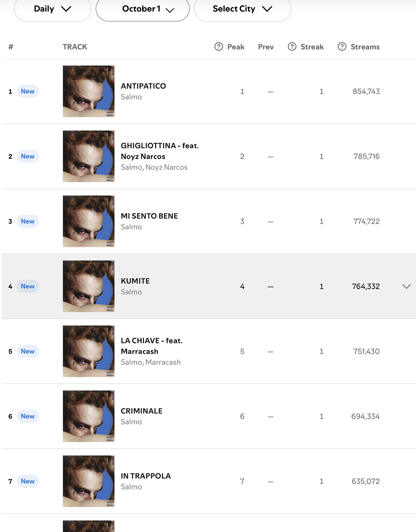Screen dimensions: 416x532
Task: Click the New badge on rank 1
Action: (28, 91)
